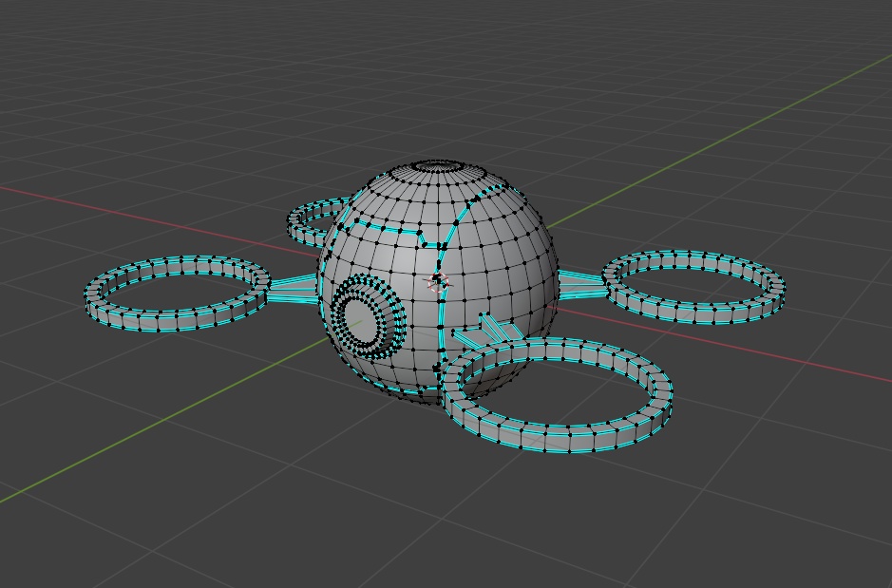Select the circular lens inset on the sphere
The height and width of the screenshot is (588, 892).
[x=370, y=316]
